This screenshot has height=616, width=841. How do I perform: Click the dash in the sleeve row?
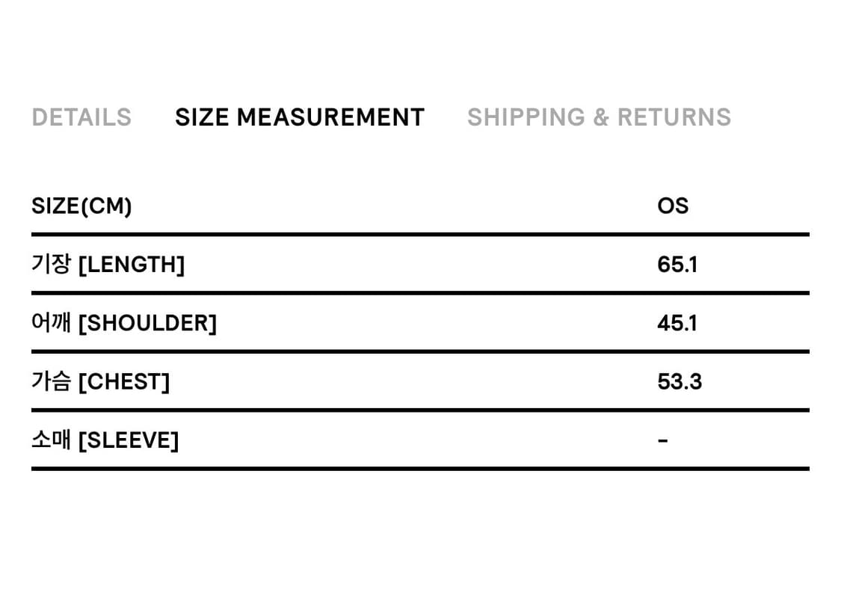point(662,440)
